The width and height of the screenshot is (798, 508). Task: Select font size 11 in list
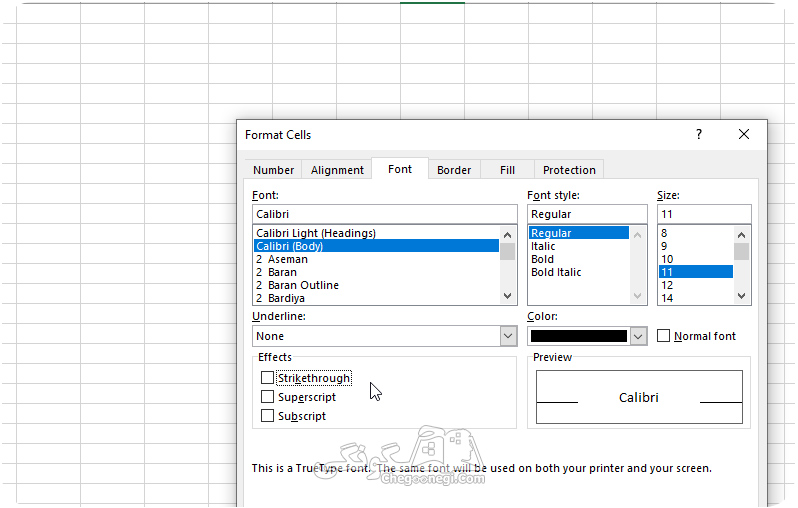(696, 272)
